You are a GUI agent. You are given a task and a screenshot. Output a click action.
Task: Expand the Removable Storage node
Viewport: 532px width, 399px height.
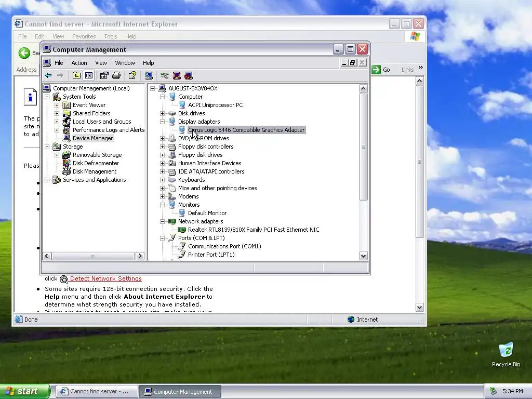click(x=57, y=155)
